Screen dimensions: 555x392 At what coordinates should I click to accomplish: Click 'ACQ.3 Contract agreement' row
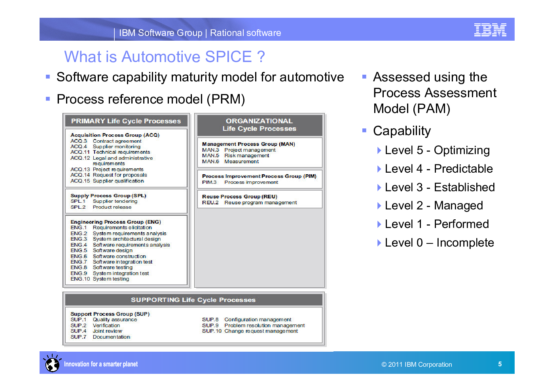click(x=106, y=141)
